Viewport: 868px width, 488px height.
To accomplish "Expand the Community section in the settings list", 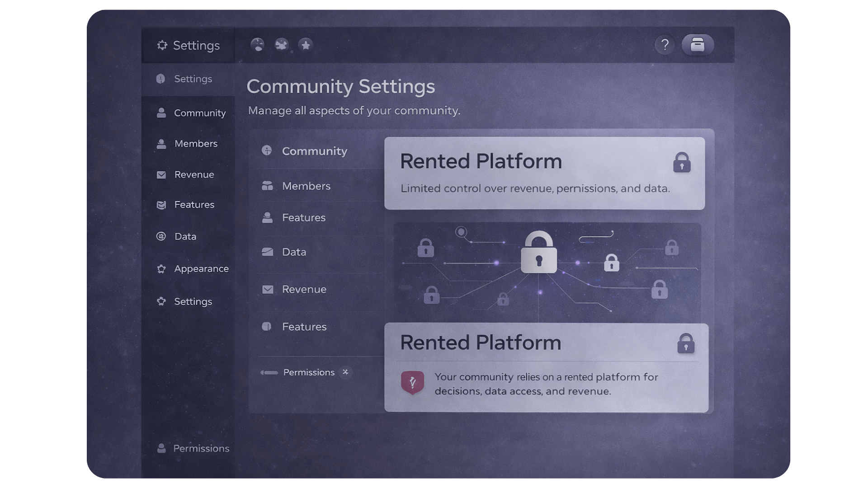I will (315, 151).
